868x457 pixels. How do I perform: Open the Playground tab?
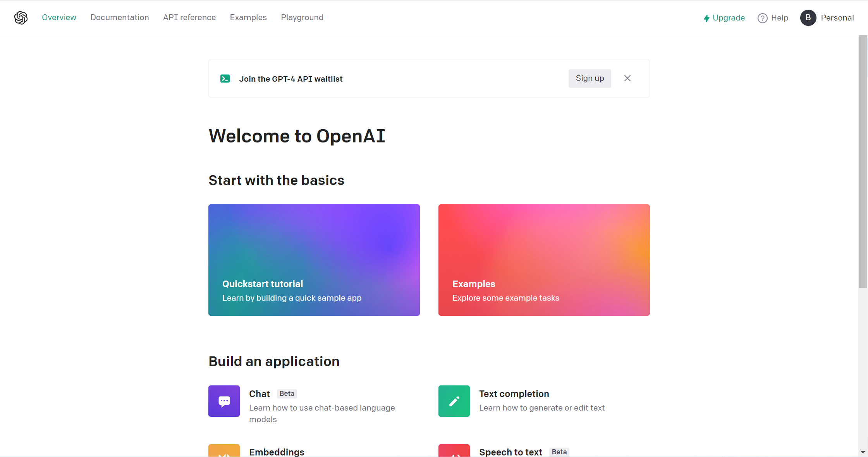point(302,17)
